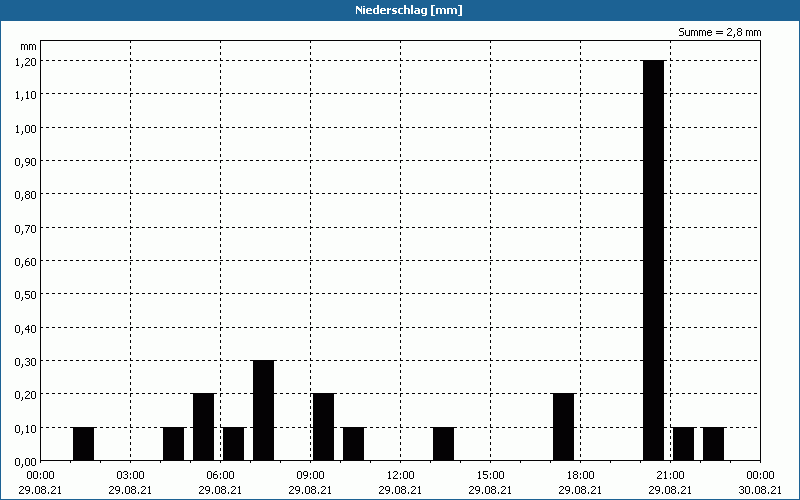
Task: Click the 0,70 y-axis value
Action: pyautogui.click(x=26, y=228)
